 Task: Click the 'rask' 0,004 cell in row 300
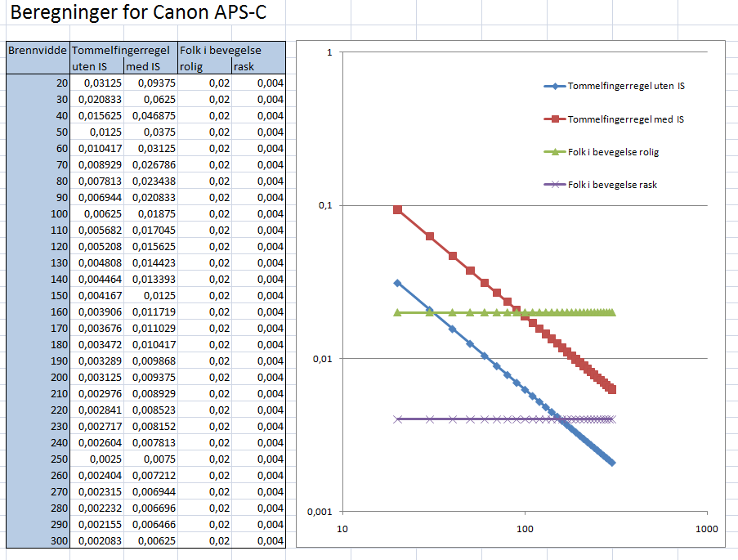pyautogui.click(x=258, y=540)
